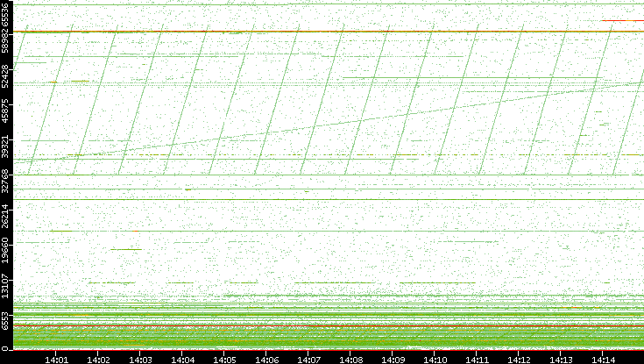Click the 52428 port axis label
Image resolution: width=644 pixels, height=364 pixels.
(5, 76)
